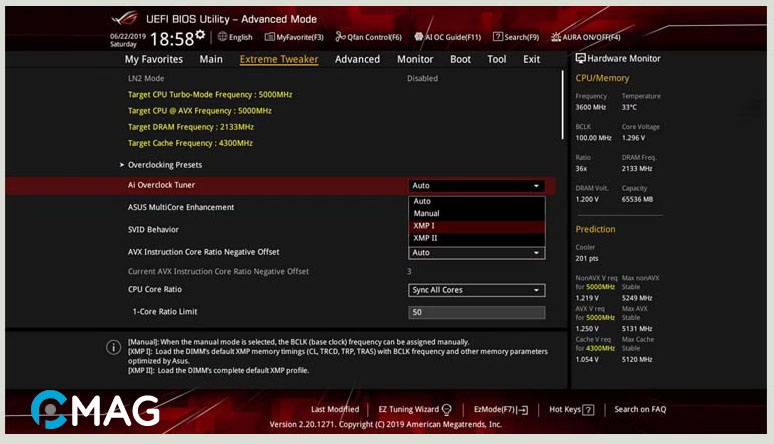Change language via English button
Viewport: 774px width, 444px height.
pyautogui.click(x=235, y=37)
